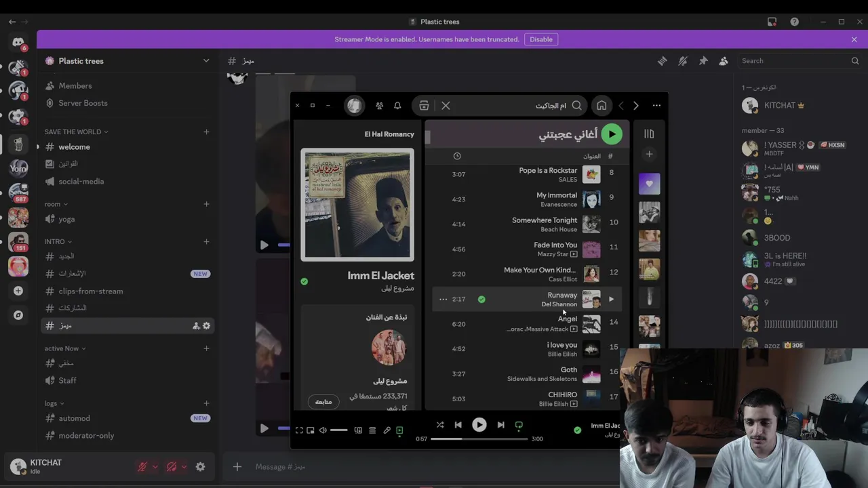Open headphone options dropdown arrow

pyautogui.click(x=184, y=466)
